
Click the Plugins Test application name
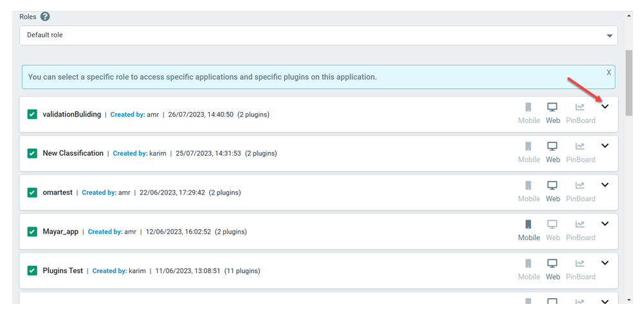tap(63, 270)
